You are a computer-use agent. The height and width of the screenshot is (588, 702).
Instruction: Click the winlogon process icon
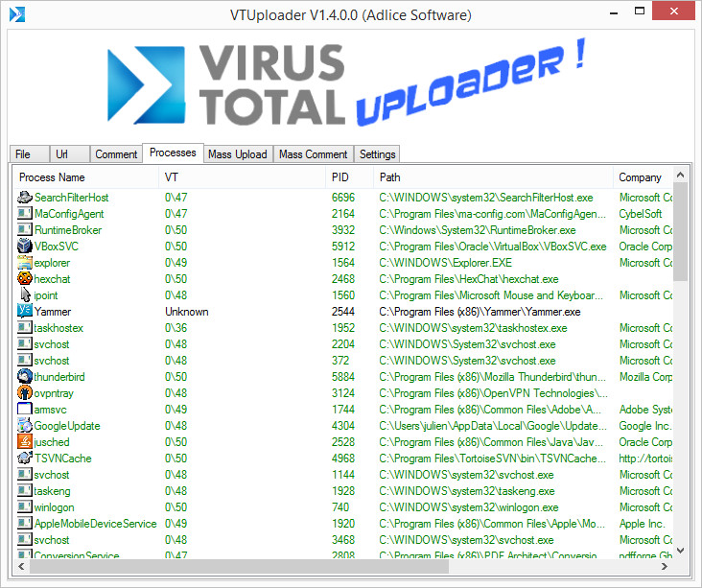25,506
